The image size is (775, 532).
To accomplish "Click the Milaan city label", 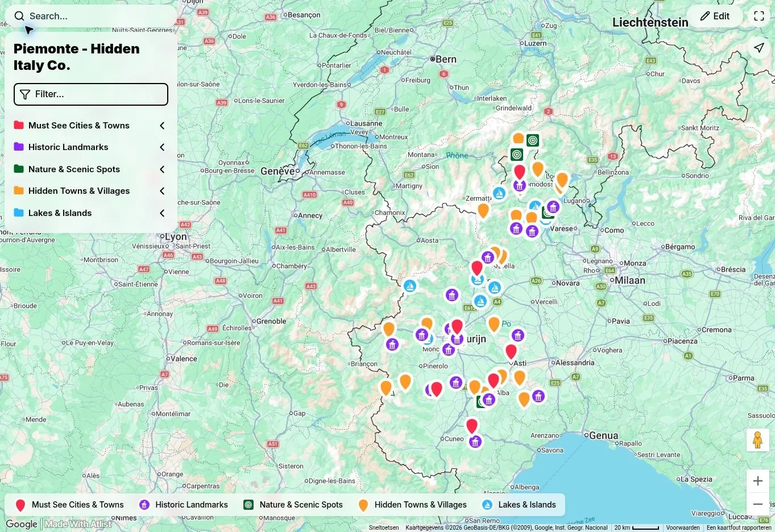I will 629,280.
